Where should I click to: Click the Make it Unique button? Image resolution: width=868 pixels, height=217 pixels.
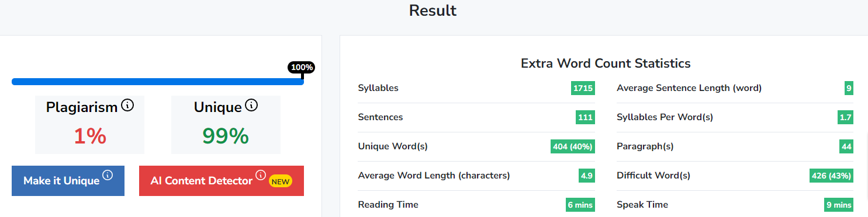(68, 181)
